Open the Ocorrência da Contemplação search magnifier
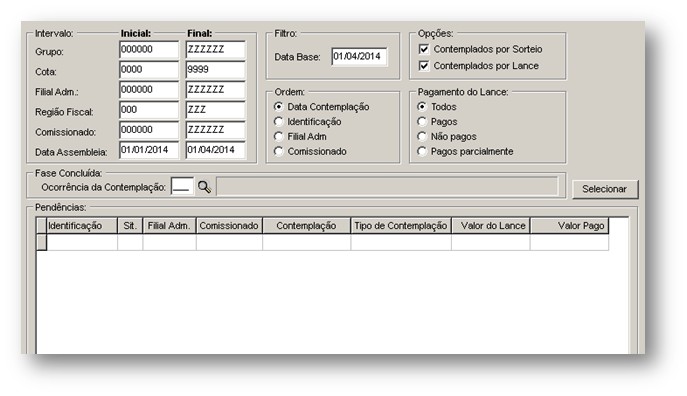This screenshot has width=687, height=396. pos(204,187)
